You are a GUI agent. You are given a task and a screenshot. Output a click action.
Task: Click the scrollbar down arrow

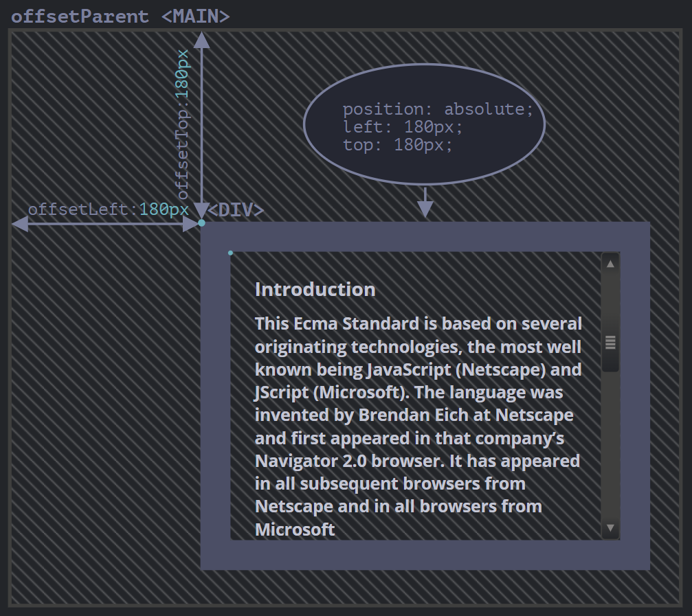tap(610, 529)
